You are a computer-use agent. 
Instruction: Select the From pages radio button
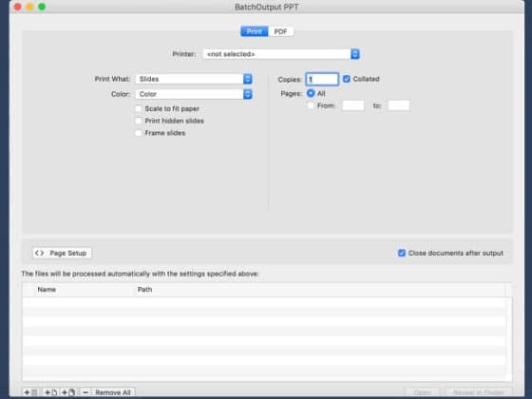[x=311, y=105]
